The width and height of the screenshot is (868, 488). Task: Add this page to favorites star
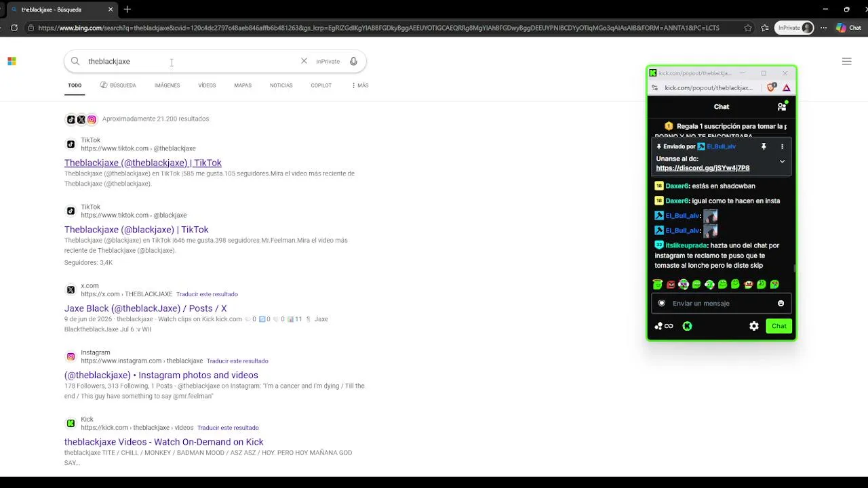(748, 28)
